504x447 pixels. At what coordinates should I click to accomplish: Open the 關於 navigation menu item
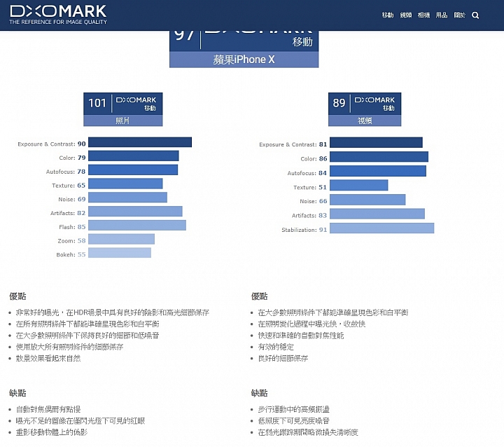459,15
